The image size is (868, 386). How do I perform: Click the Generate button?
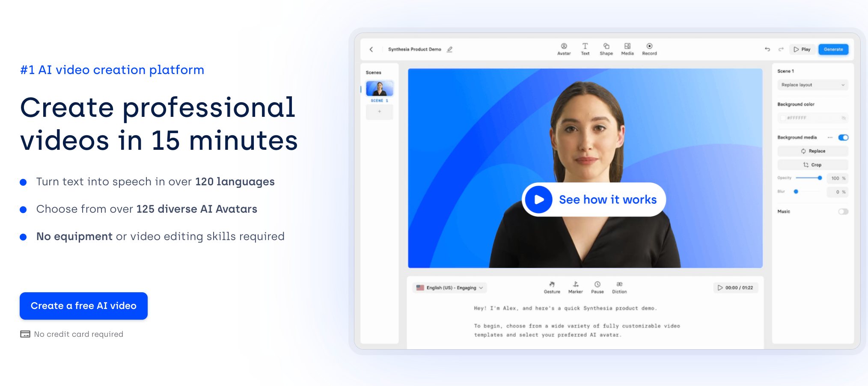[x=833, y=49]
